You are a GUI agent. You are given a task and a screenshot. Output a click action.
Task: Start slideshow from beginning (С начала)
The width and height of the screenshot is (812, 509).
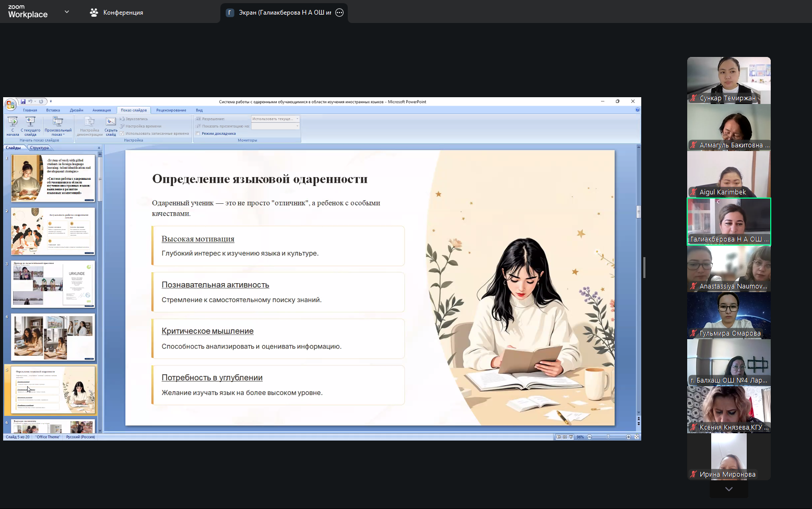(13, 126)
